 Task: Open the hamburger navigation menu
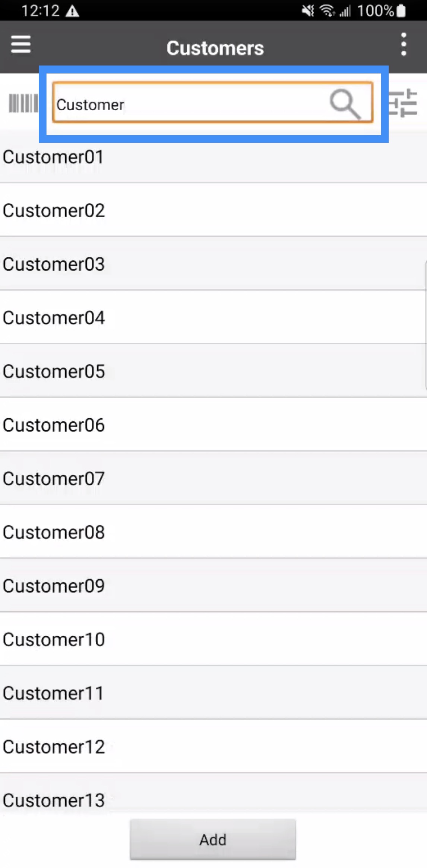pyautogui.click(x=20, y=45)
